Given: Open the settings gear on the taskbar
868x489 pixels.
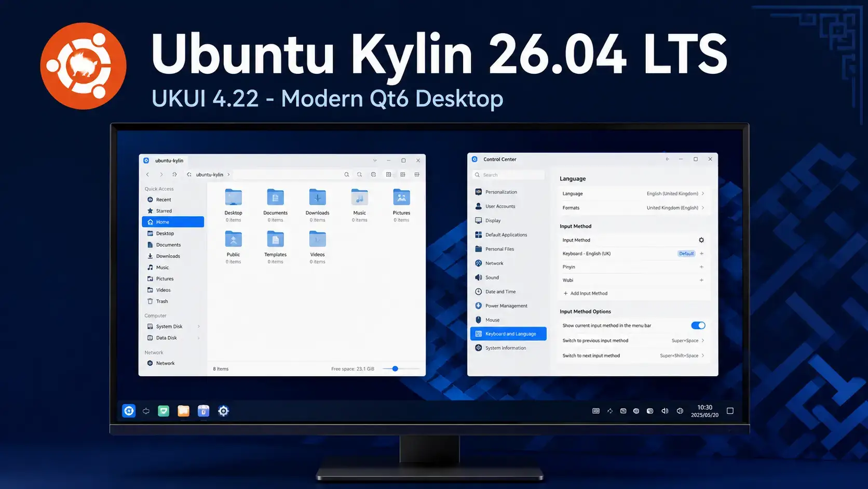Looking at the screenshot, I should click(x=223, y=411).
